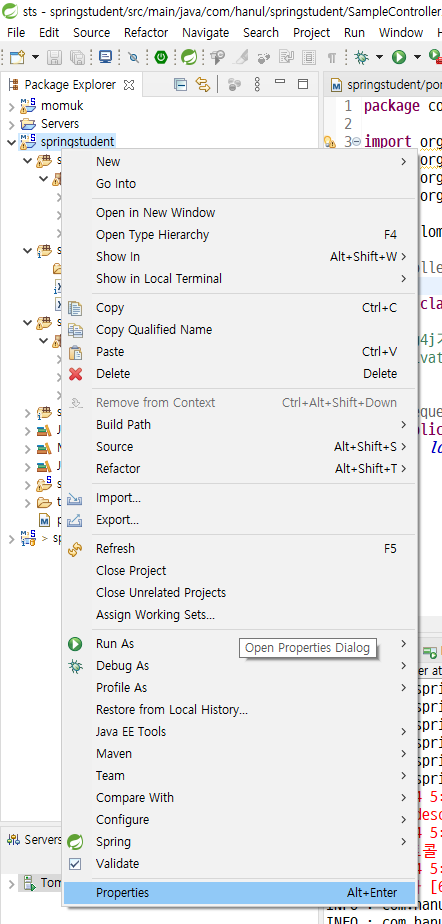Choose Copy Qualified Name
442x924 pixels.
point(238,329)
